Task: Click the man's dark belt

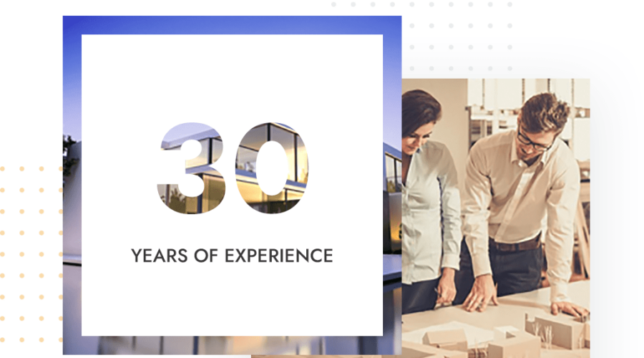Action: (517, 246)
